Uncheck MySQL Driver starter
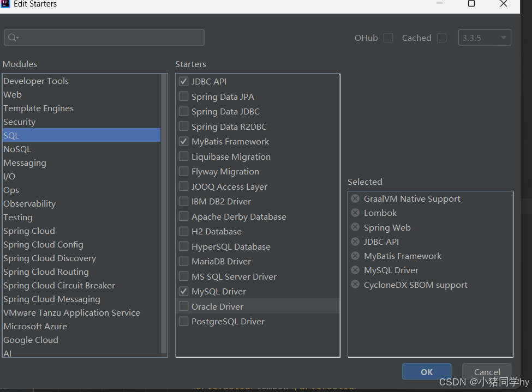This screenshot has width=532, height=392. point(183,291)
